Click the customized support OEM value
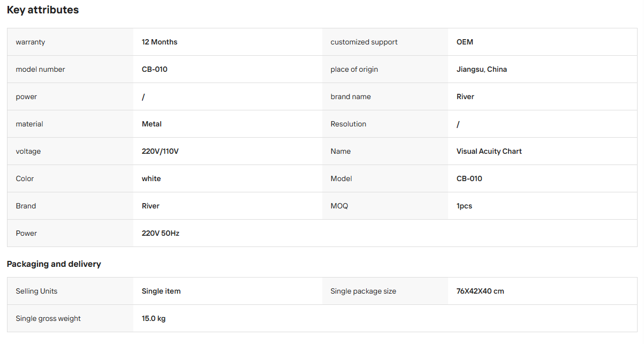This screenshot has width=644, height=344. 465,42
